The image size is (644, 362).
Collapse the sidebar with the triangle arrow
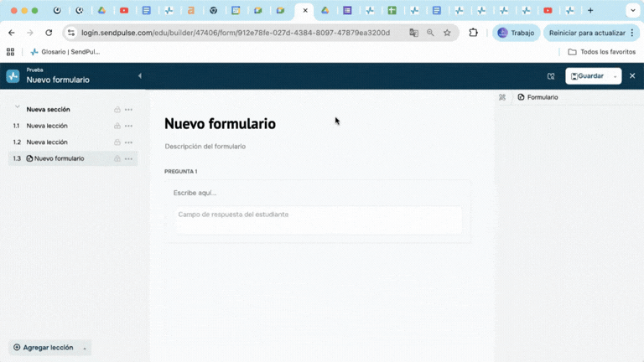[x=140, y=76]
